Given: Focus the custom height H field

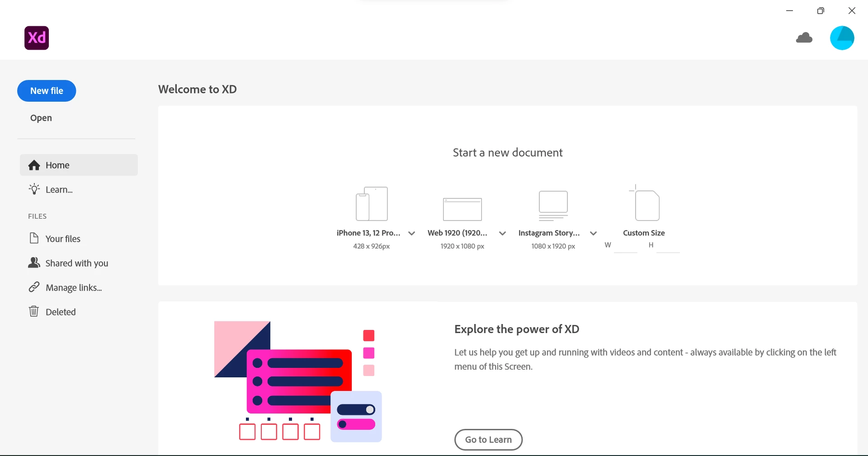Looking at the screenshot, I should [668, 246].
